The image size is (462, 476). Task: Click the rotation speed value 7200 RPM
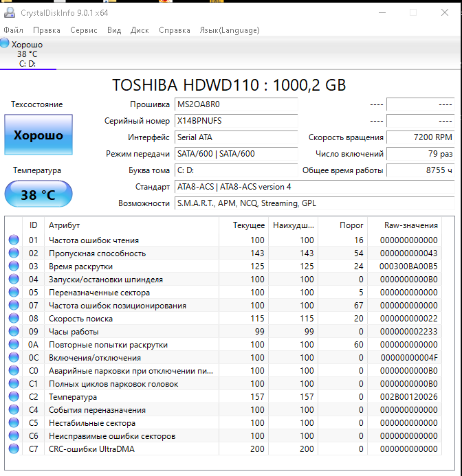click(x=421, y=137)
